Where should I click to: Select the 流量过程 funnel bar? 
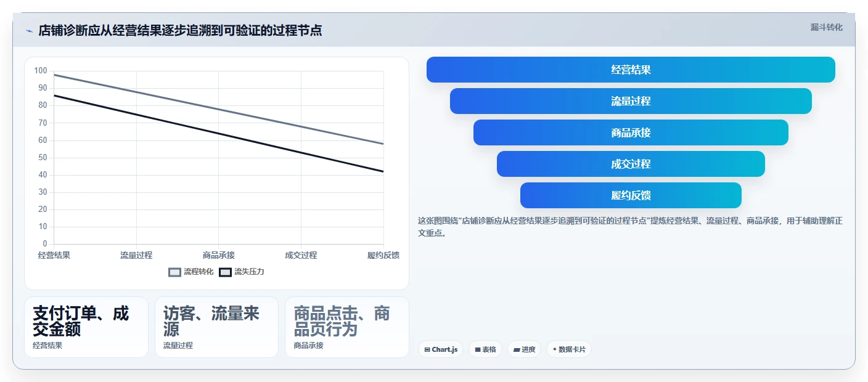click(x=631, y=101)
